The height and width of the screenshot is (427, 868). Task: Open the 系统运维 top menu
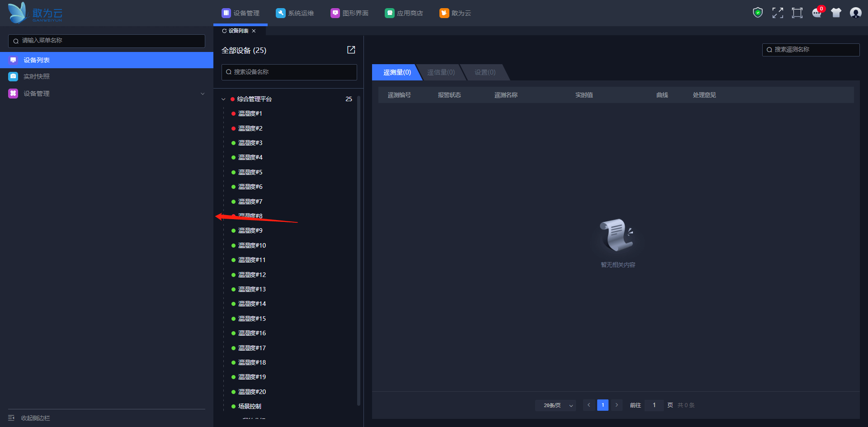[295, 13]
